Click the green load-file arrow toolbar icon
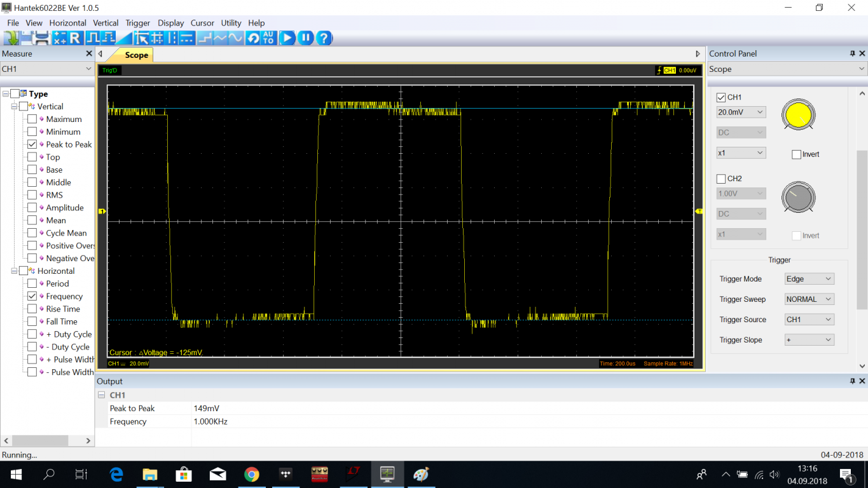The image size is (868, 488). [x=11, y=38]
